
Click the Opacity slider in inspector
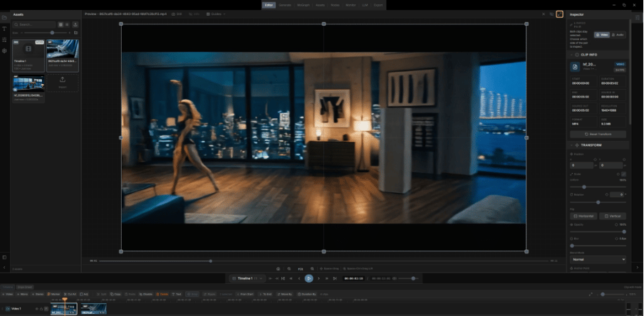click(x=598, y=231)
